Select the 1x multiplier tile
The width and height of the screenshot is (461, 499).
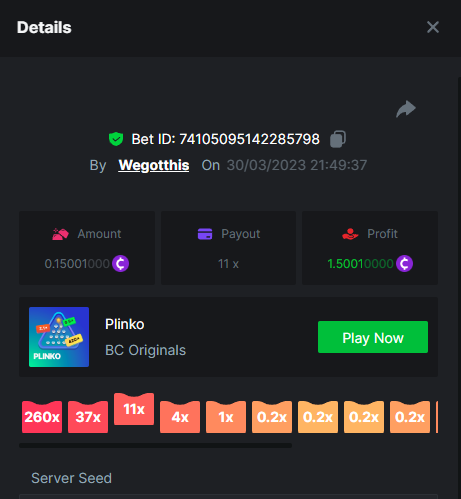[226, 417]
